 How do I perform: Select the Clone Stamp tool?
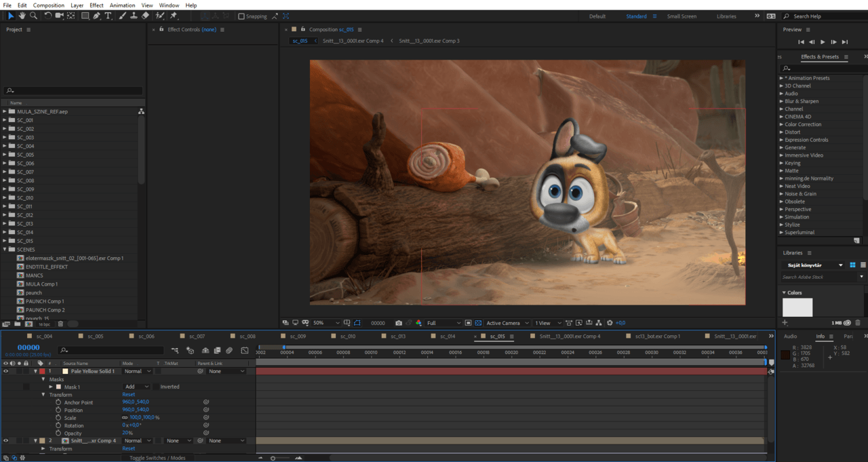click(x=134, y=16)
